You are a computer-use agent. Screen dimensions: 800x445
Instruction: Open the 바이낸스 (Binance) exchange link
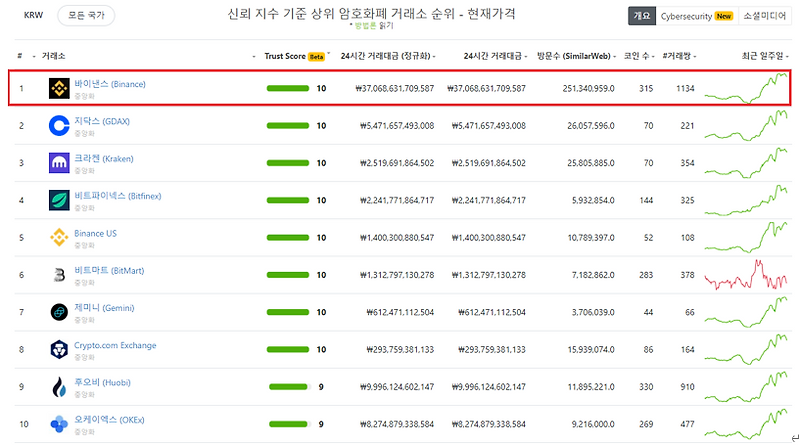click(110, 84)
